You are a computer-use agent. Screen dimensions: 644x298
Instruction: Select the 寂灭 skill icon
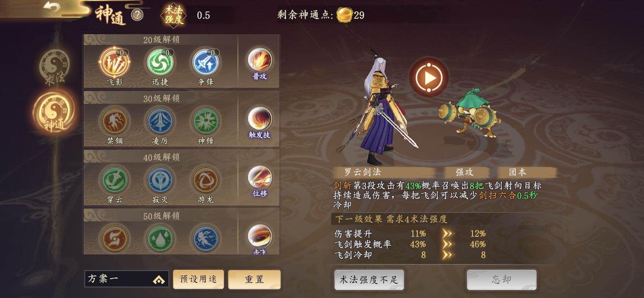click(160, 180)
